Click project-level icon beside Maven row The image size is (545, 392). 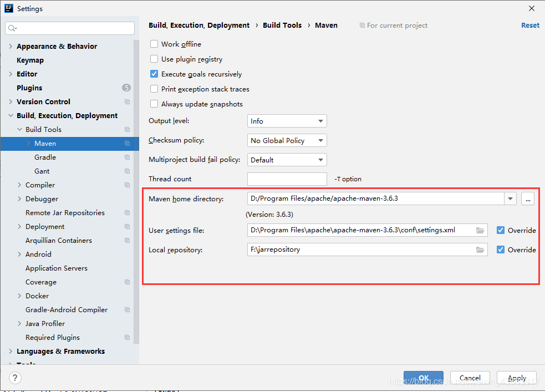click(x=127, y=144)
